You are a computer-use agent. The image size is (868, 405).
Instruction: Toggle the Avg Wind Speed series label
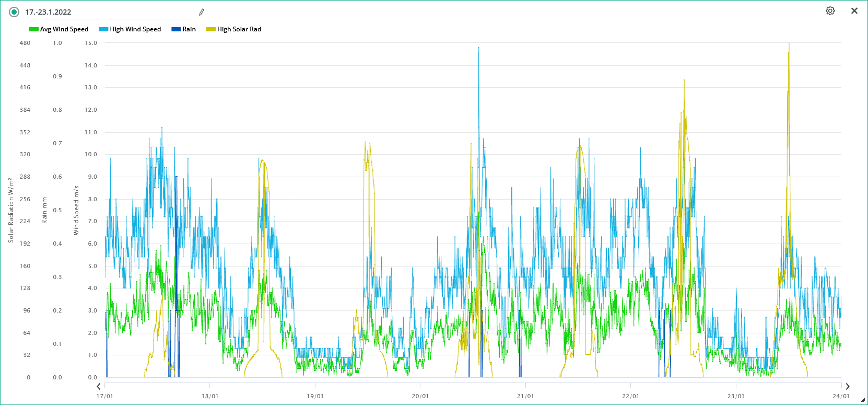(64, 29)
